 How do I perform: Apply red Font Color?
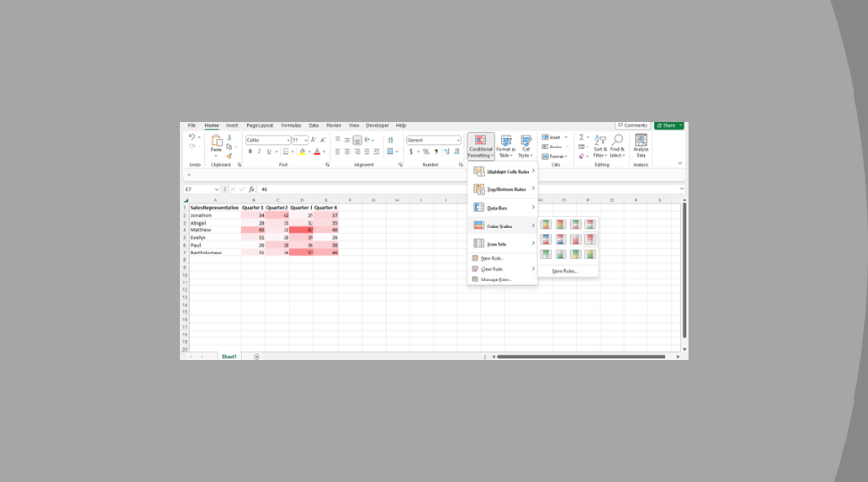pyautogui.click(x=317, y=151)
